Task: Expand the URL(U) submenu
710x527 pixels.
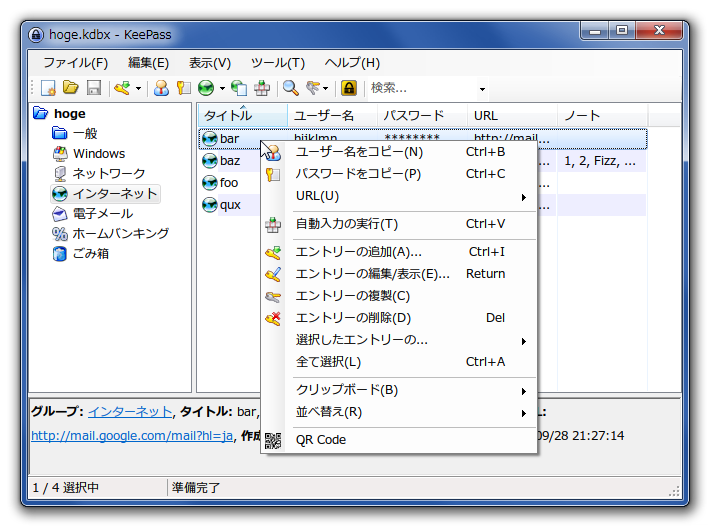Action: (x=399, y=196)
